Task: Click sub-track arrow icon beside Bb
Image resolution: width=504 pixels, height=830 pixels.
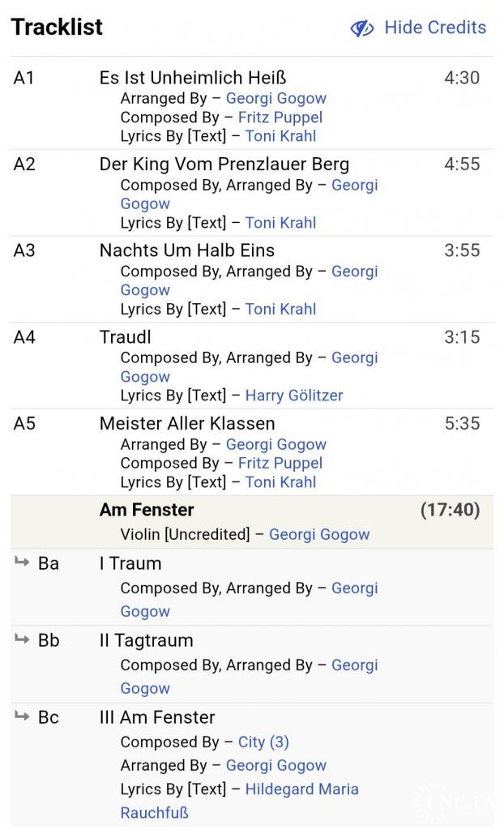Action: click(x=22, y=639)
